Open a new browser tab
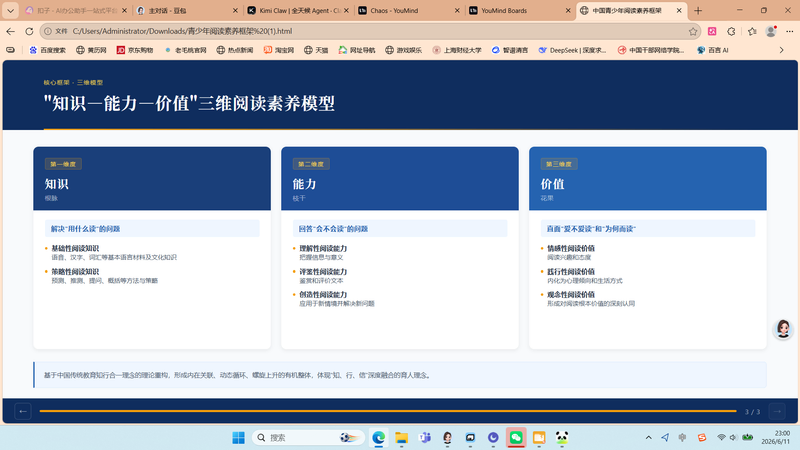The image size is (800, 450). 698,10
